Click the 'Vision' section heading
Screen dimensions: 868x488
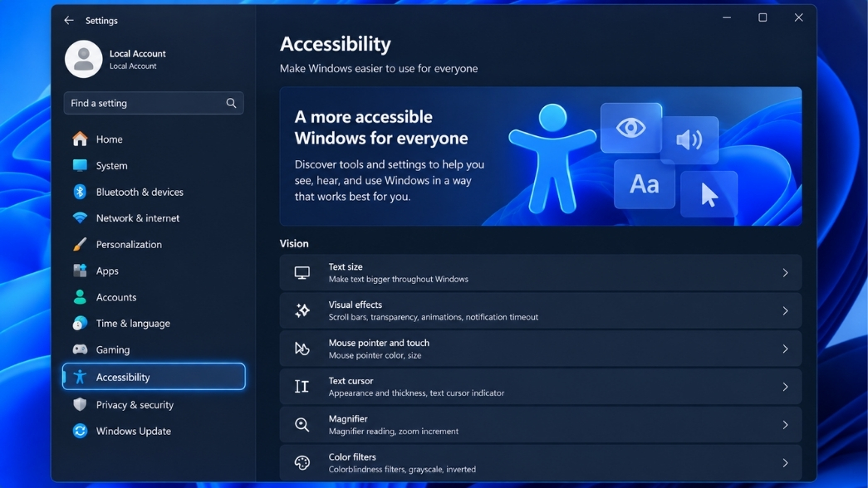[x=294, y=243]
